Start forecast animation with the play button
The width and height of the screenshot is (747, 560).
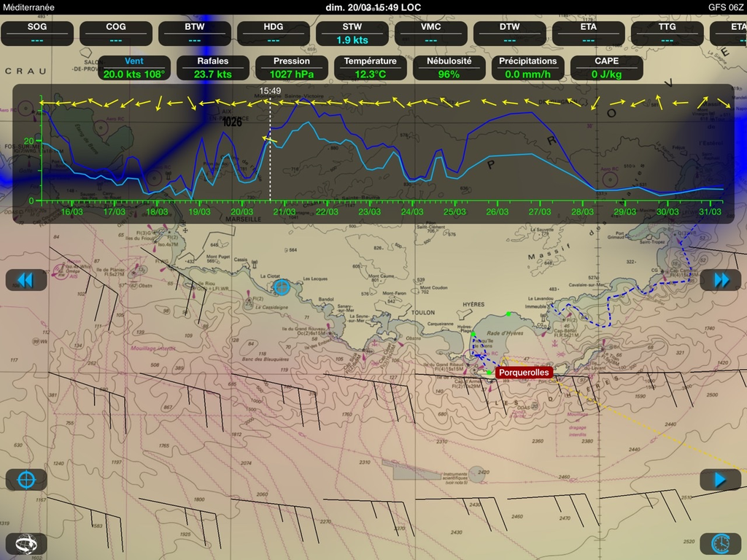[x=720, y=480]
